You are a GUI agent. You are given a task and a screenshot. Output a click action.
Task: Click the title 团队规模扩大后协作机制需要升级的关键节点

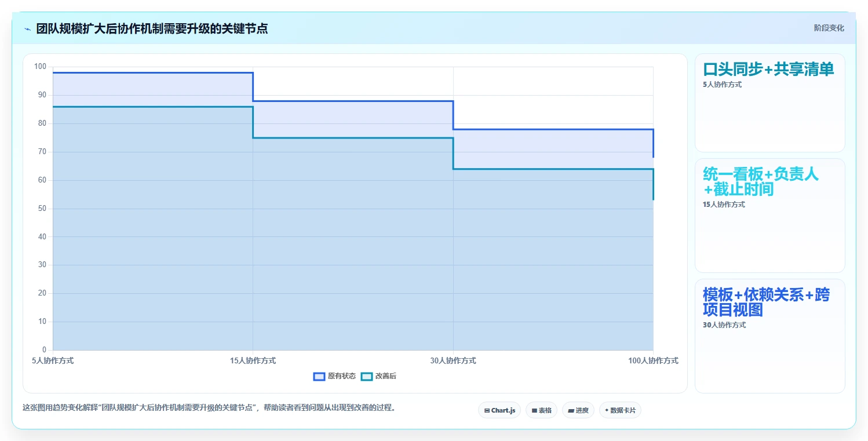coord(152,28)
